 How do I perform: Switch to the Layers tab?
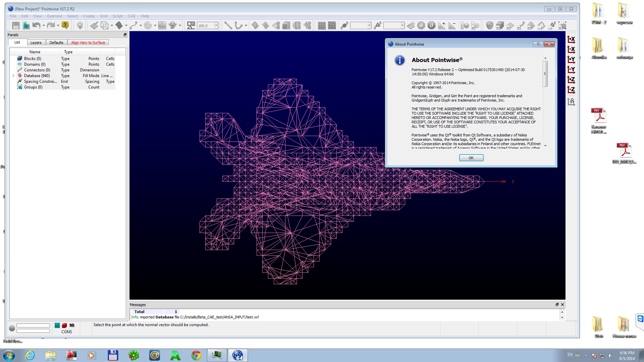click(x=36, y=43)
